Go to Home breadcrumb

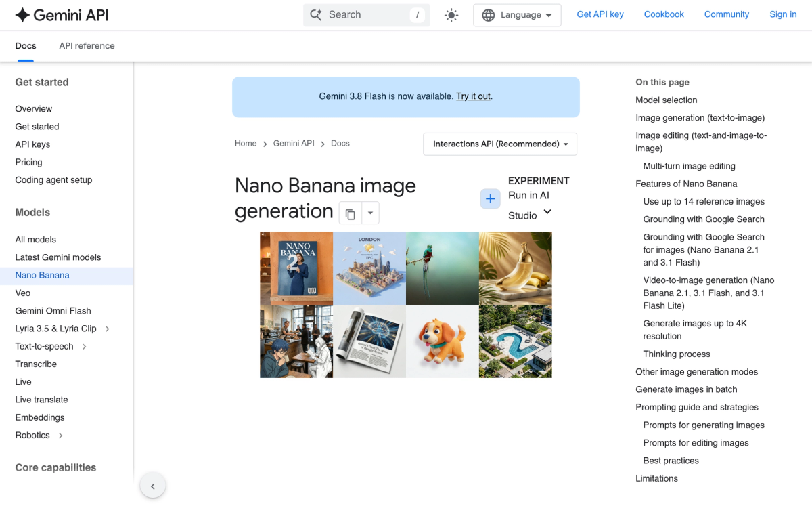click(x=246, y=144)
